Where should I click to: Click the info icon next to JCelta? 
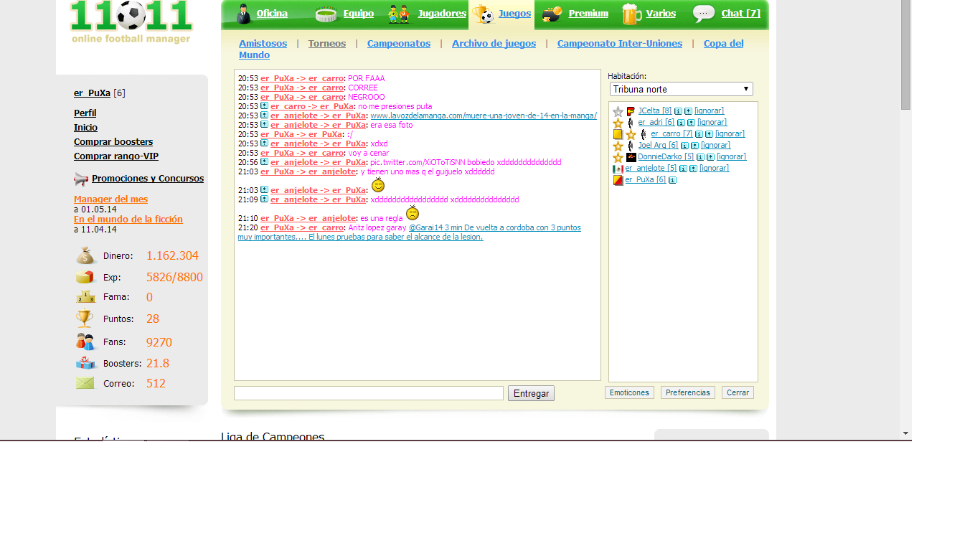tap(678, 111)
